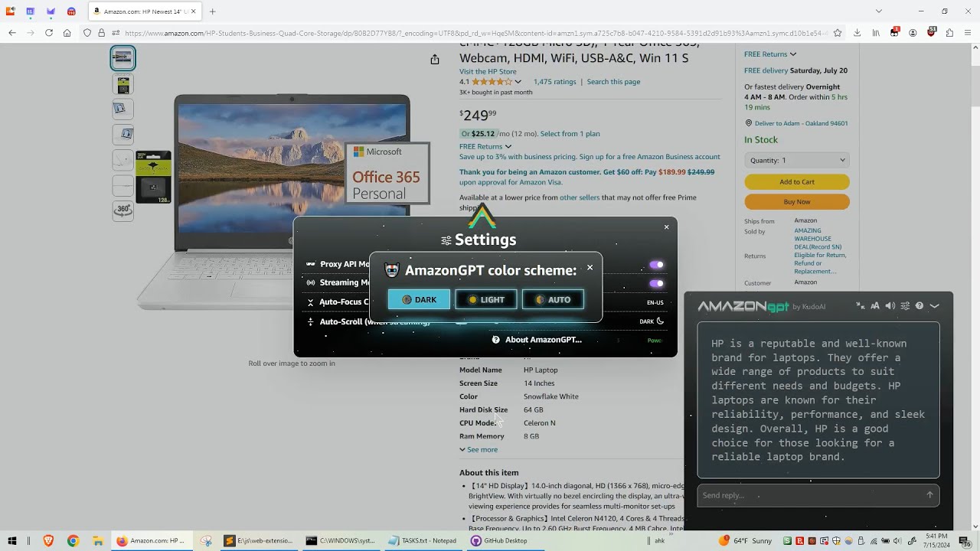This screenshot has width=980, height=551.
Task: Select the DARK color scheme button
Action: click(x=419, y=300)
